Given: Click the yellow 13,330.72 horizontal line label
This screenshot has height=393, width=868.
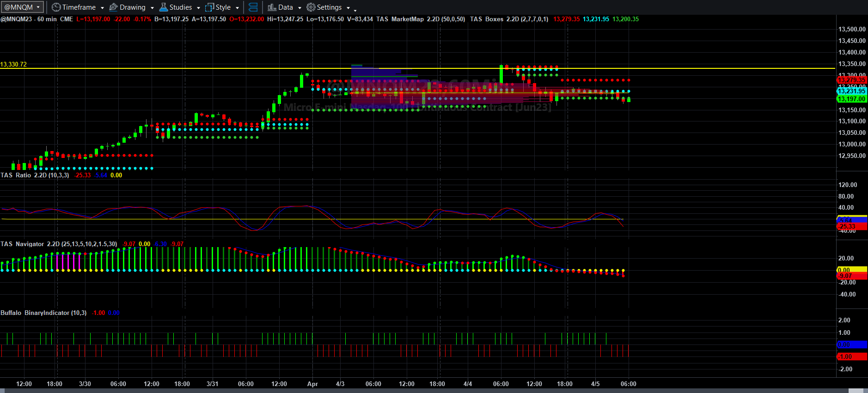Looking at the screenshot, I should point(13,64).
